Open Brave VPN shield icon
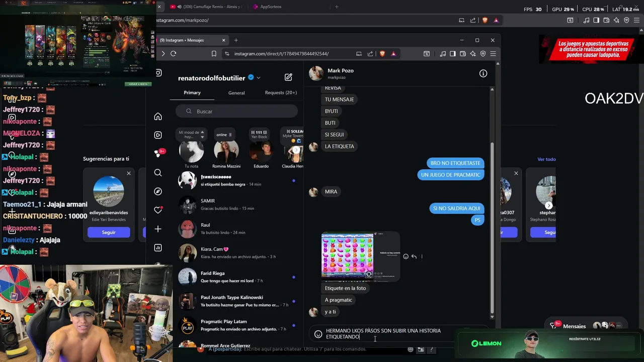 click(483, 54)
